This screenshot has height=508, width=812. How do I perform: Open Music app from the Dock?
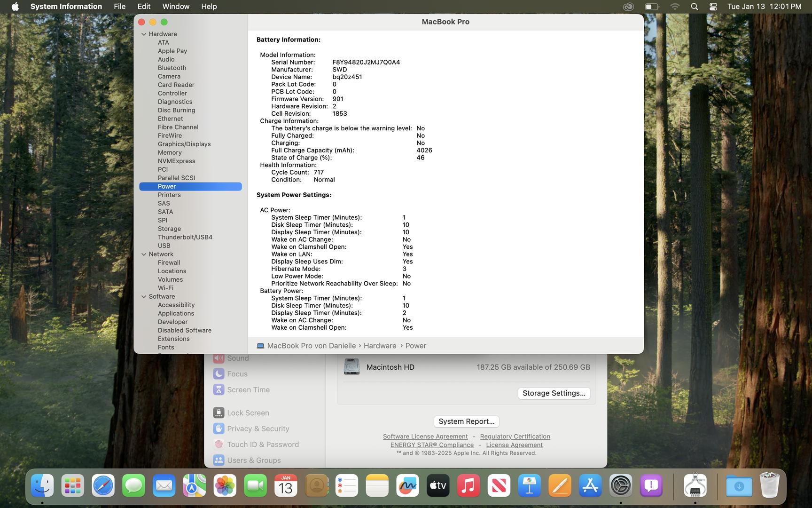coord(468,486)
